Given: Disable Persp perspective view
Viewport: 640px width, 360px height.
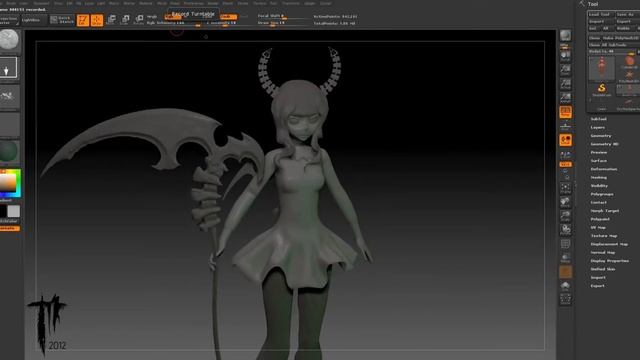Looking at the screenshot, I should (565, 112).
